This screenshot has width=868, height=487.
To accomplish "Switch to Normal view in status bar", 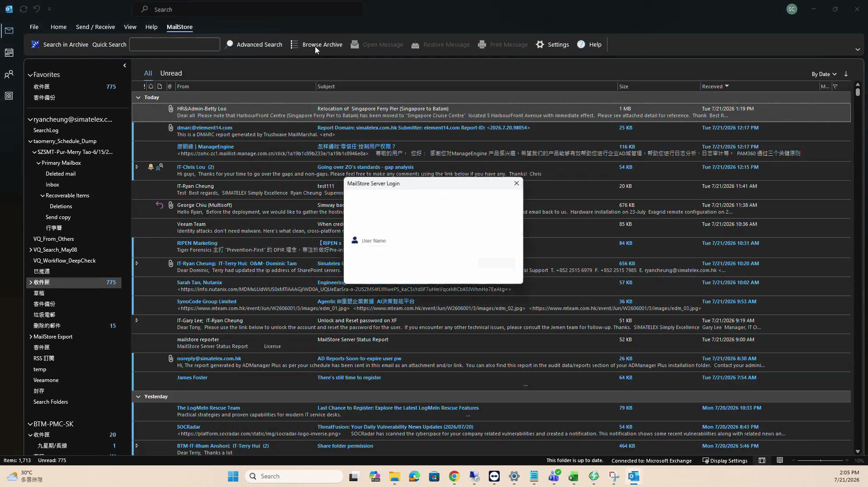I will point(762,461).
